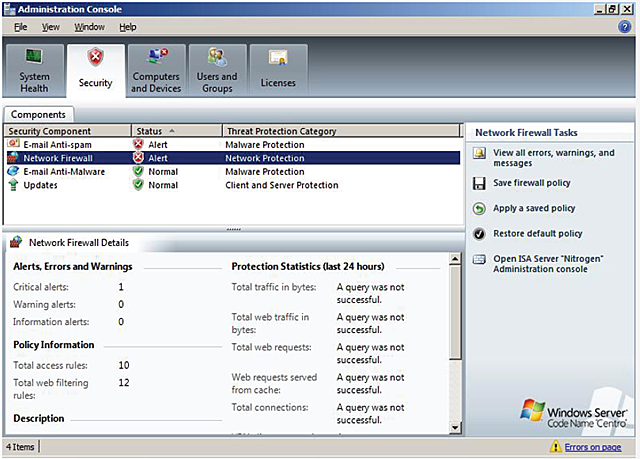Open the Users and Groups tab
640x459 pixels.
coord(217,71)
